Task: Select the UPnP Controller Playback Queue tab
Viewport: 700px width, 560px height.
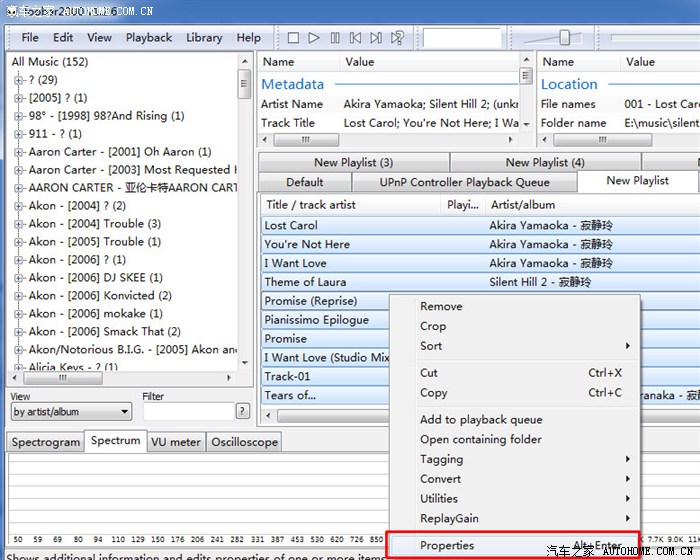Action: tap(464, 183)
